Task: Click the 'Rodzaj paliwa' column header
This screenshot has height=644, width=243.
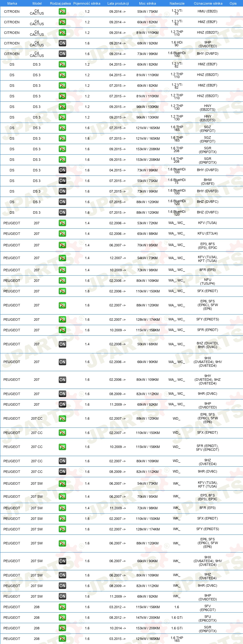Action: coord(60,3)
